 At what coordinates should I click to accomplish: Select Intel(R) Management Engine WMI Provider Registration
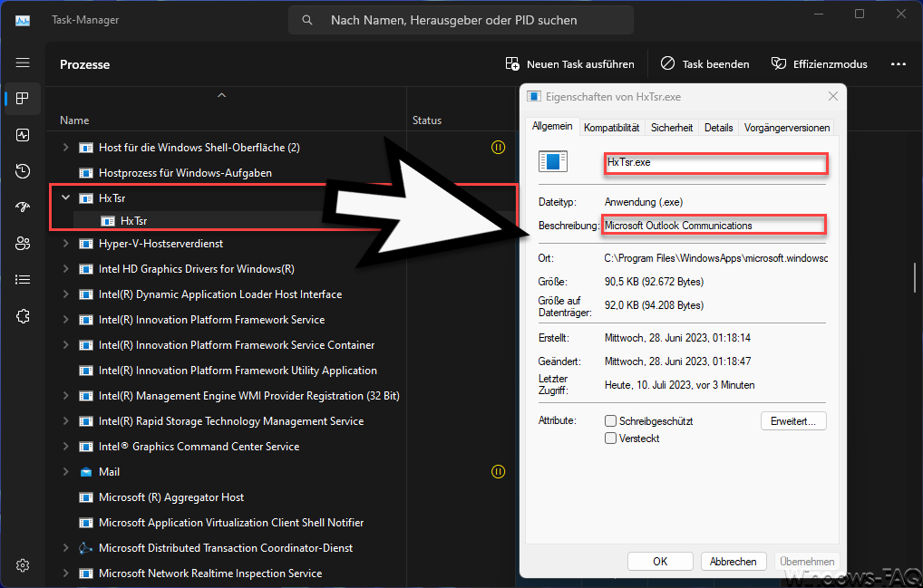[283, 396]
